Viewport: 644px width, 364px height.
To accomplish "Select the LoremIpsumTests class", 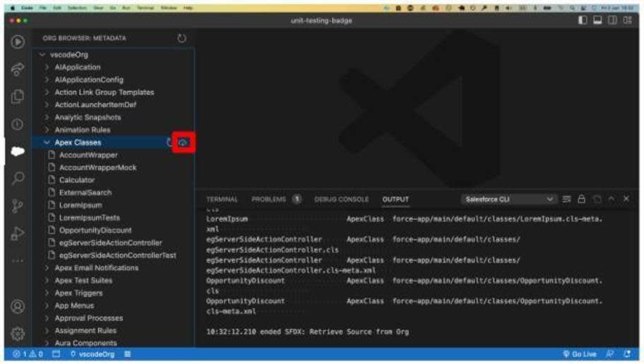I will [x=114, y=218].
